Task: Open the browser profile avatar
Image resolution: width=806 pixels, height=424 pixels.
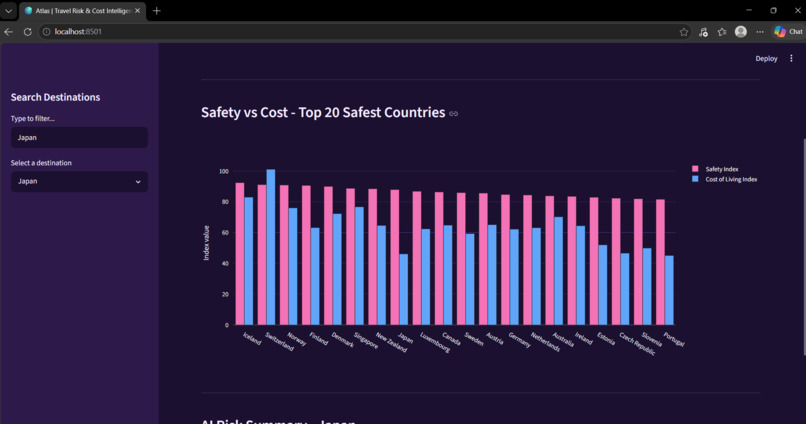Action: pos(741,32)
